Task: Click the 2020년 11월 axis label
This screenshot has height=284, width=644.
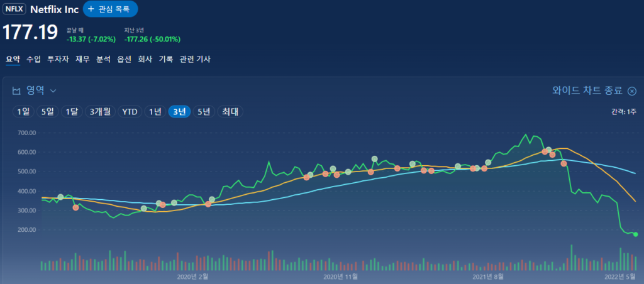Action: pyautogui.click(x=340, y=276)
